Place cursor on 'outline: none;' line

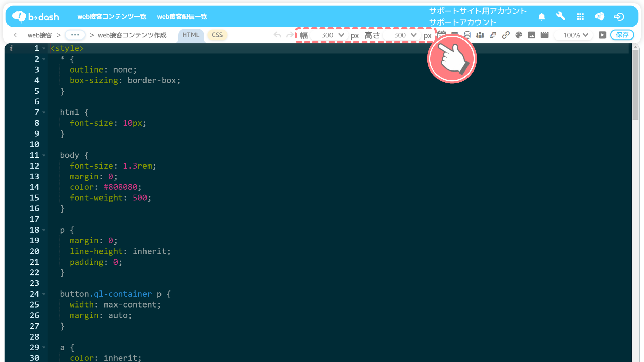coord(103,69)
